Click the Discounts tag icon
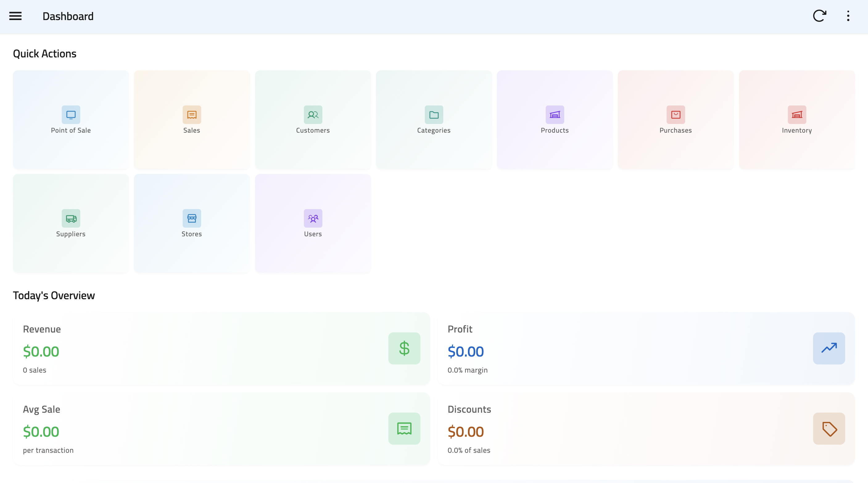The width and height of the screenshot is (868, 483). point(829,428)
